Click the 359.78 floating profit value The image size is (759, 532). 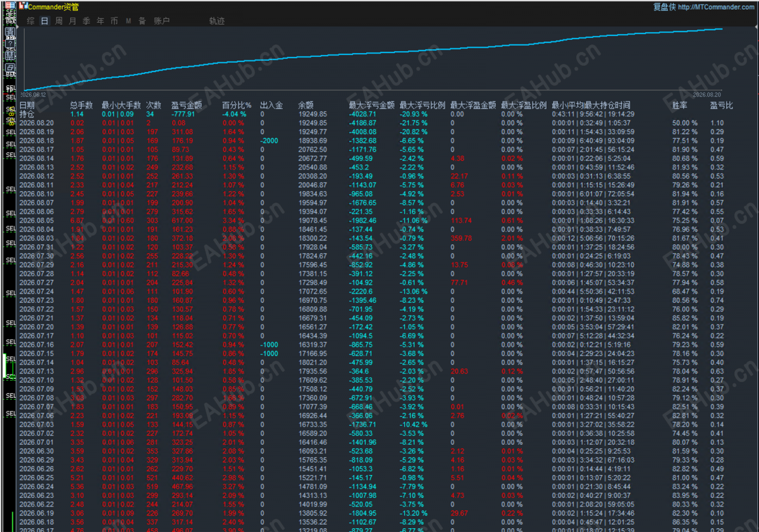[461, 238]
